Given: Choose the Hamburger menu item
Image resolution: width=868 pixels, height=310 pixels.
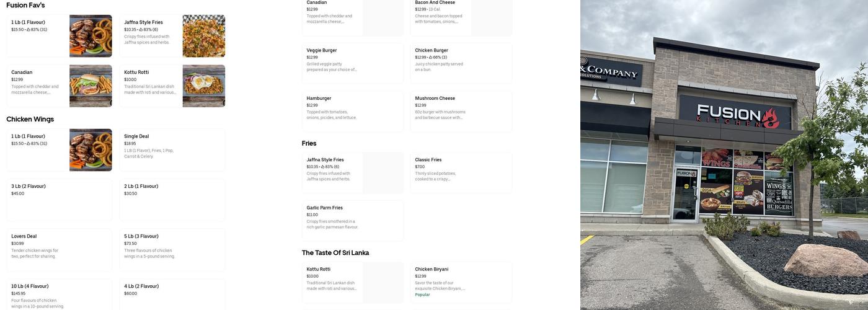Looking at the screenshot, I should point(352,111).
